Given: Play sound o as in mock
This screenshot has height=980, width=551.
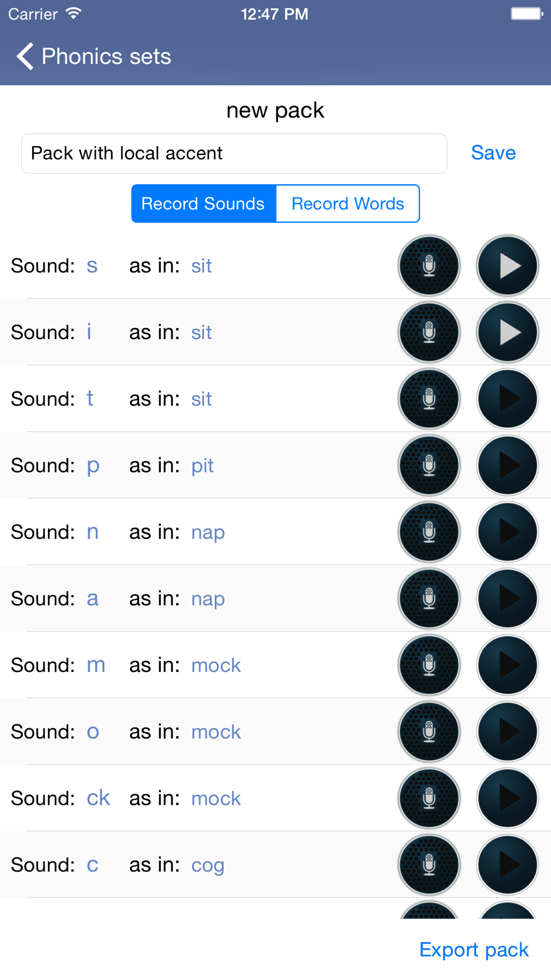Looking at the screenshot, I should [507, 732].
